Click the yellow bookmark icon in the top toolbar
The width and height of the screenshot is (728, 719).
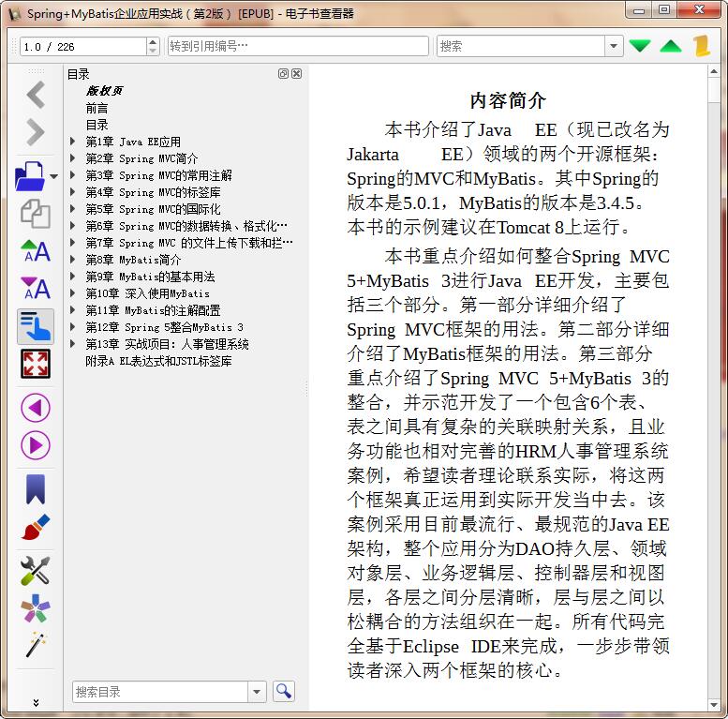pos(702,46)
